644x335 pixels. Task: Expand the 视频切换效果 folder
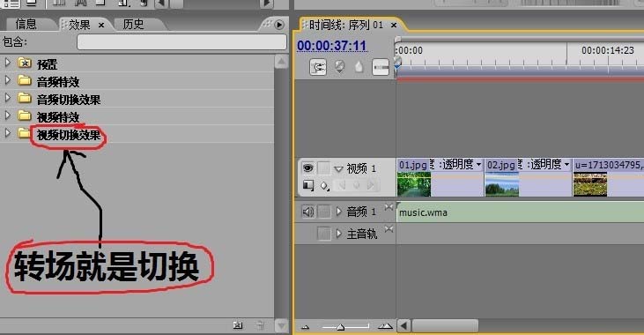(7, 133)
